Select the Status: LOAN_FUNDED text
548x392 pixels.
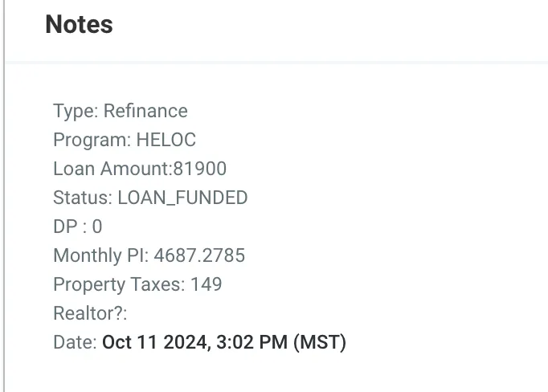point(150,198)
